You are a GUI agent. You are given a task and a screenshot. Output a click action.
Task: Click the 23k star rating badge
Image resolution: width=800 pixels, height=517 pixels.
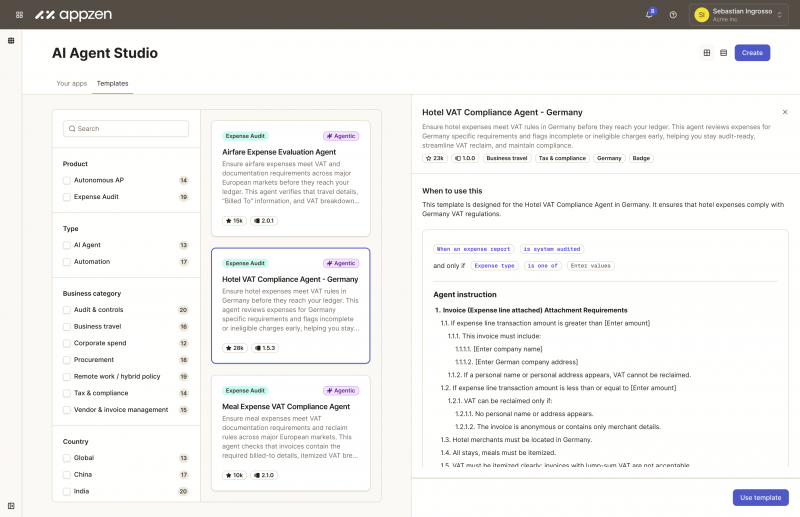click(434, 158)
